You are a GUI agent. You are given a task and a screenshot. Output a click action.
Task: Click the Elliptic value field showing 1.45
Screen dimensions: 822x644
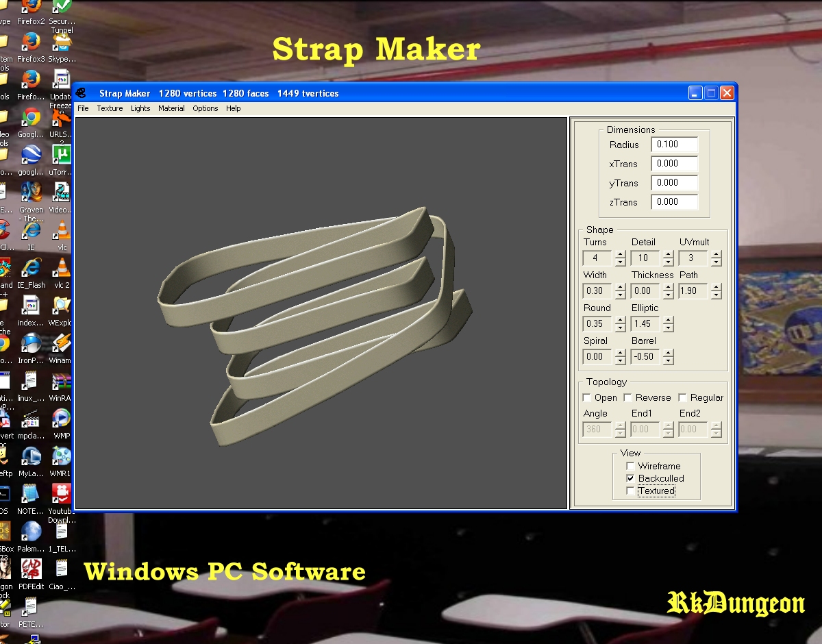point(647,324)
